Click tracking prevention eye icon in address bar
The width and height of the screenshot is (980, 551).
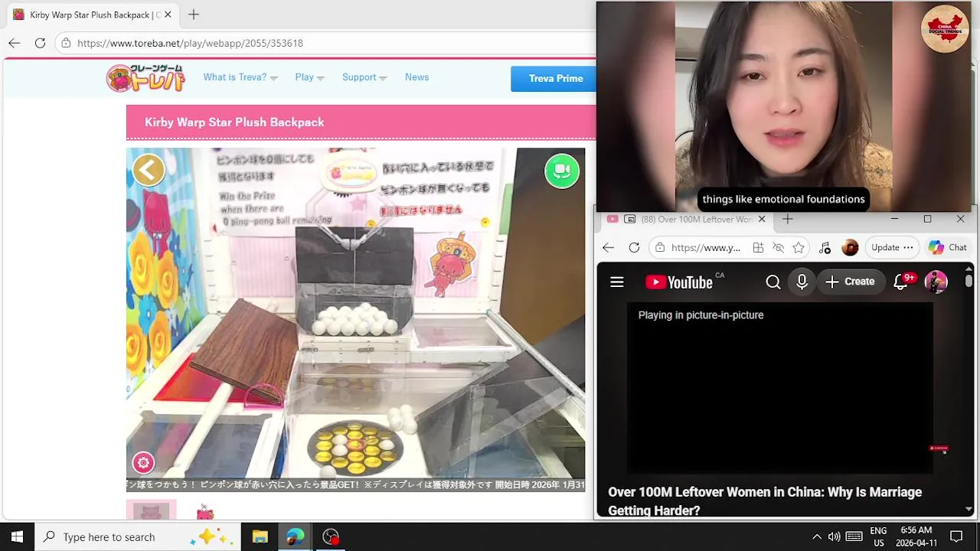point(778,247)
